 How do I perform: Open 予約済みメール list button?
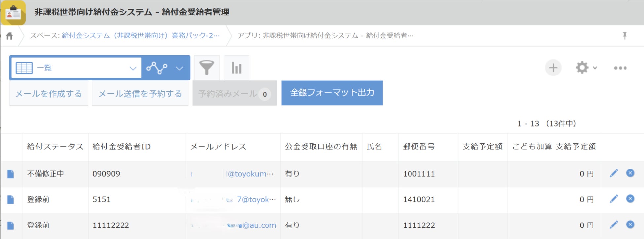235,94
